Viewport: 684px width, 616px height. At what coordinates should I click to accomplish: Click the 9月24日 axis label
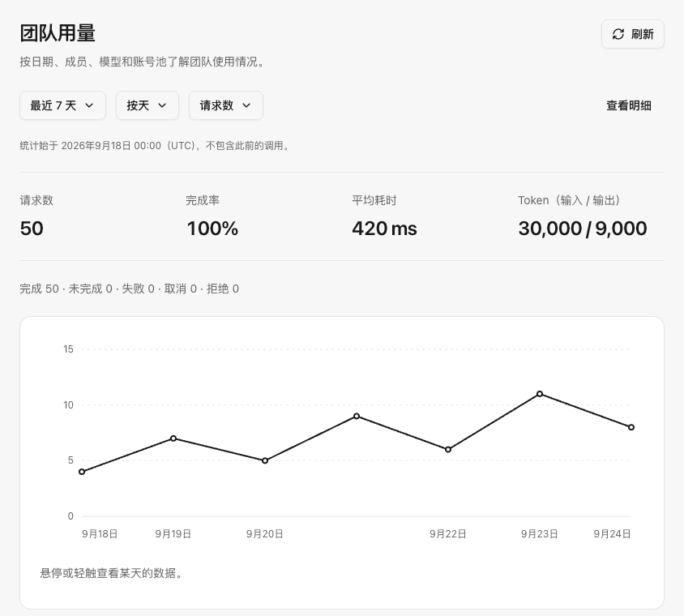coord(612,533)
